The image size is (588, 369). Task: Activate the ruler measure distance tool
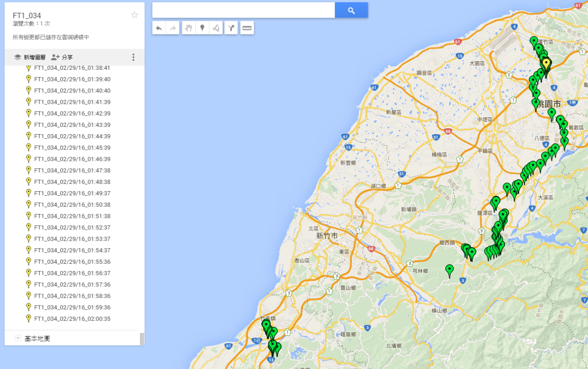click(x=247, y=28)
